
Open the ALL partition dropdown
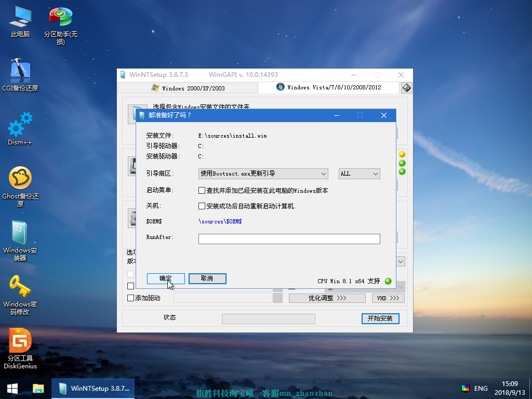[359, 174]
